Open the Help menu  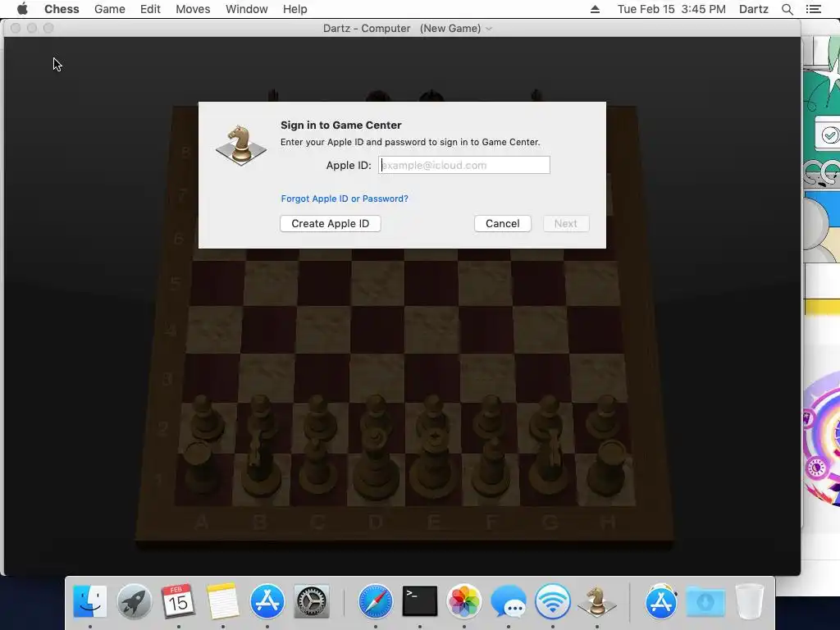tap(294, 9)
